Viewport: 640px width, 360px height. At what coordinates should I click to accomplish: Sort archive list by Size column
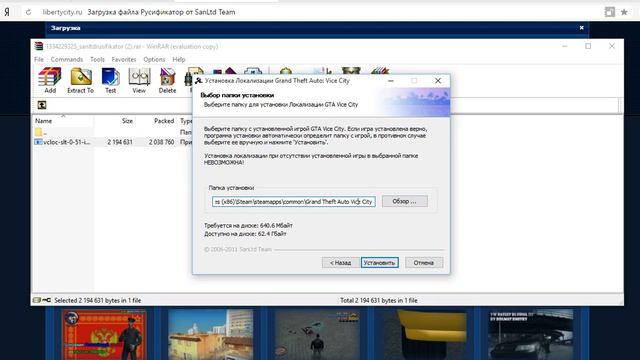point(127,121)
